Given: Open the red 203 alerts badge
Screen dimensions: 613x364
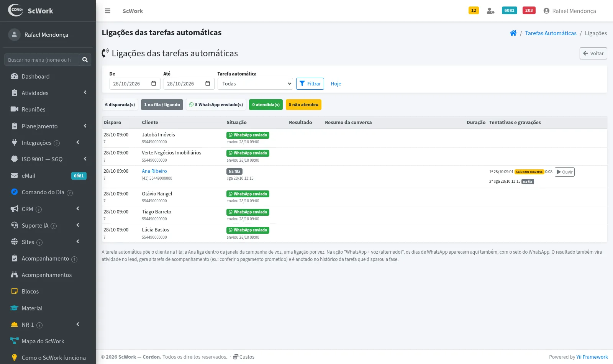Looking at the screenshot, I should [x=529, y=10].
